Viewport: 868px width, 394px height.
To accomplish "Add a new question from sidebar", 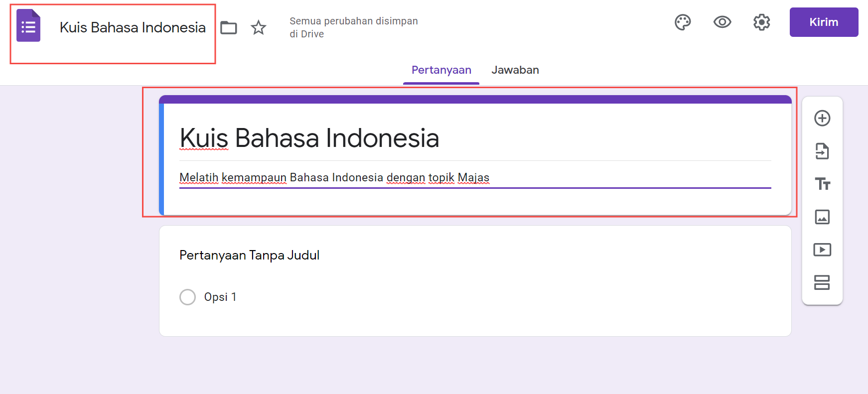I will (822, 118).
